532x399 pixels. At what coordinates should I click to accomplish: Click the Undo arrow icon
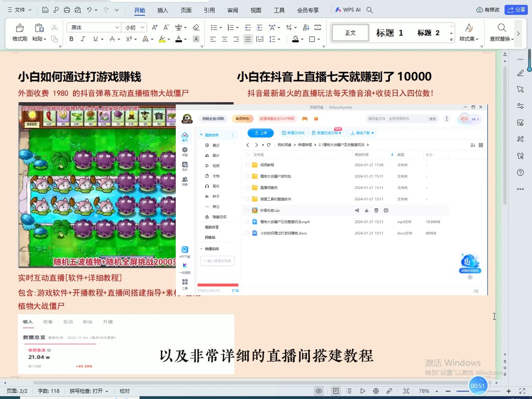89,10
